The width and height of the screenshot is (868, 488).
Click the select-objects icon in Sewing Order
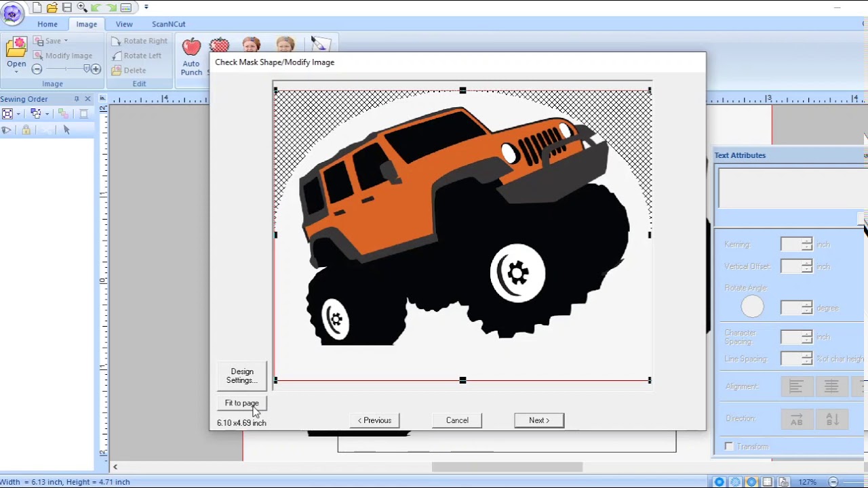click(x=36, y=114)
